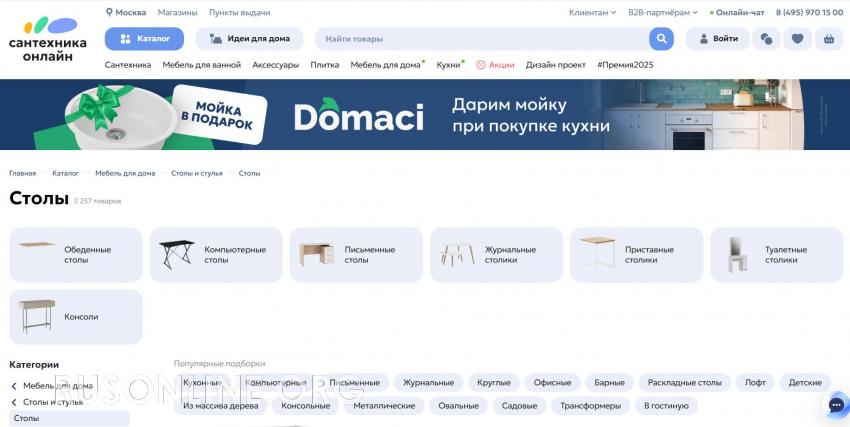850x427 pixels.
Task: Select the Консольные collection chip
Action: (306, 406)
